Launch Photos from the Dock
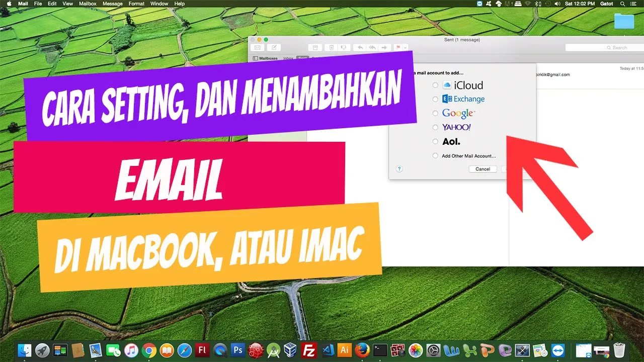Image resolution: width=644 pixels, height=362 pixels. (x=415, y=350)
